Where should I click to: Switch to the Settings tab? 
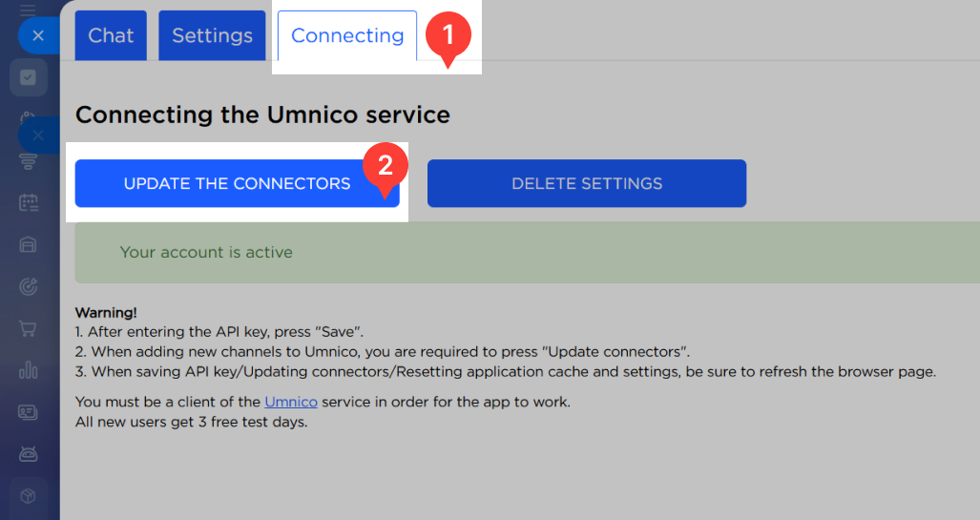point(212,35)
